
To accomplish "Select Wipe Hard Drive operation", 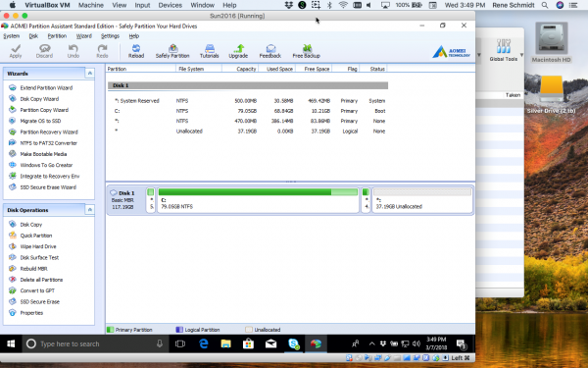I will point(38,246).
